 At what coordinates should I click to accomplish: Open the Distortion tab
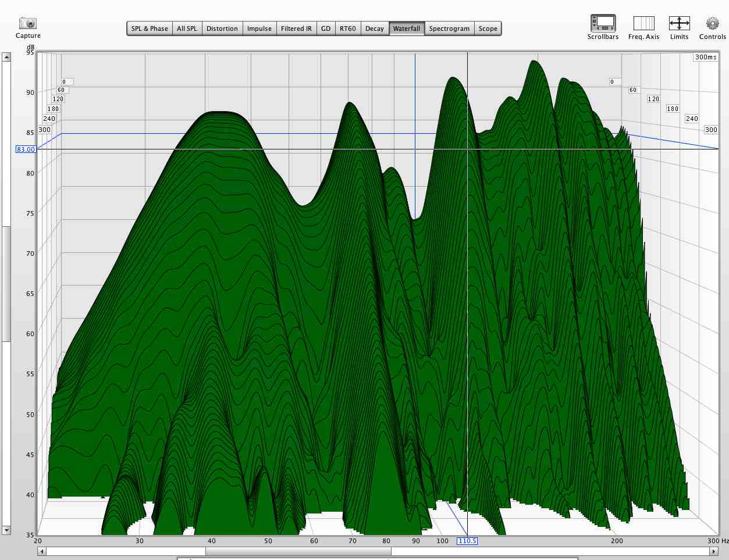222,28
